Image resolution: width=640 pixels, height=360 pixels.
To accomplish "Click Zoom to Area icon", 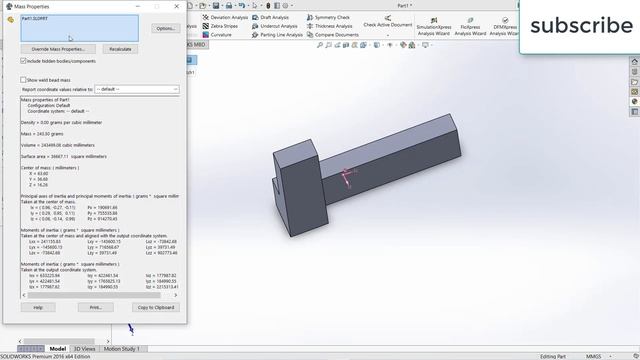I will (329, 45).
